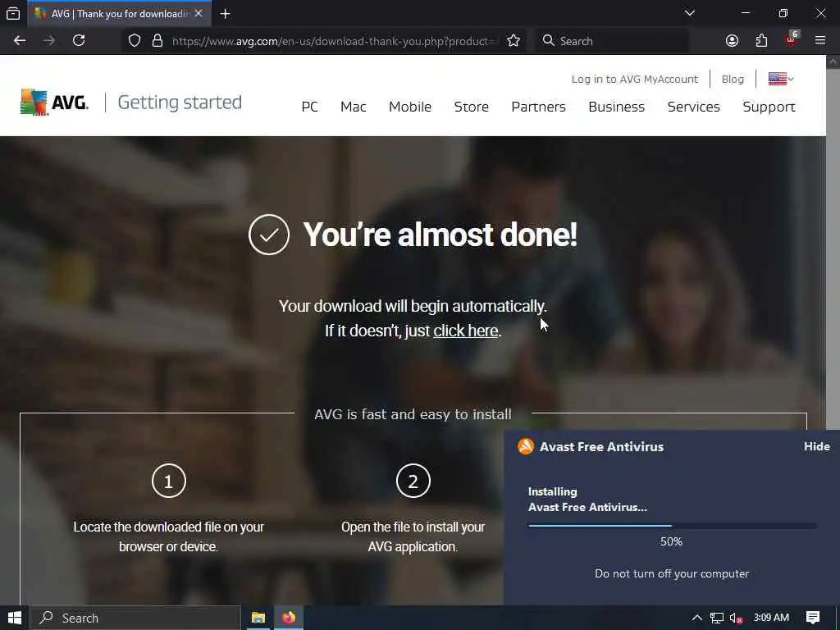Close the AVG download tab
Viewport: 840px width, 630px height.
point(199,13)
